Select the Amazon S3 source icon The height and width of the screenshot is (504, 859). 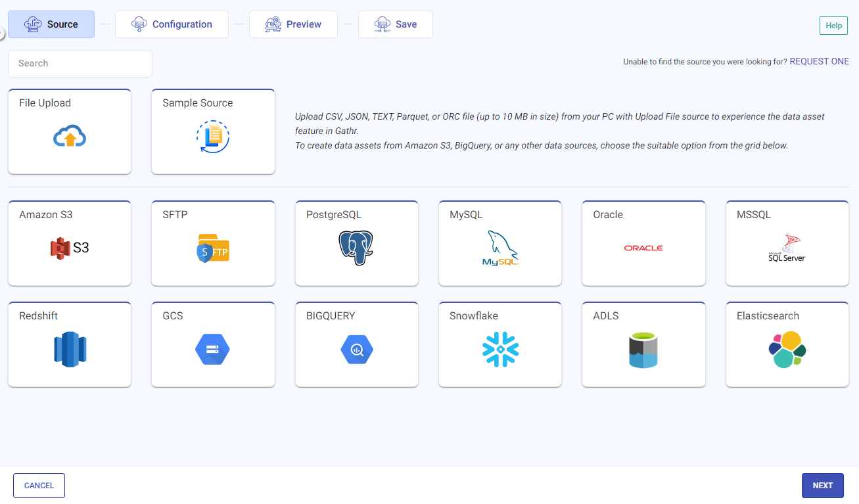69,248
